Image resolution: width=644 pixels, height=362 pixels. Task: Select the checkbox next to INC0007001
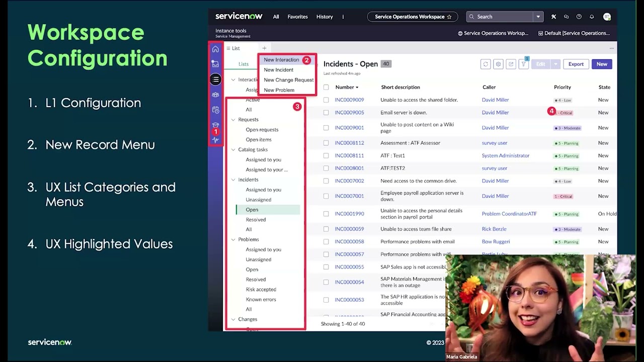click(326, 196)
